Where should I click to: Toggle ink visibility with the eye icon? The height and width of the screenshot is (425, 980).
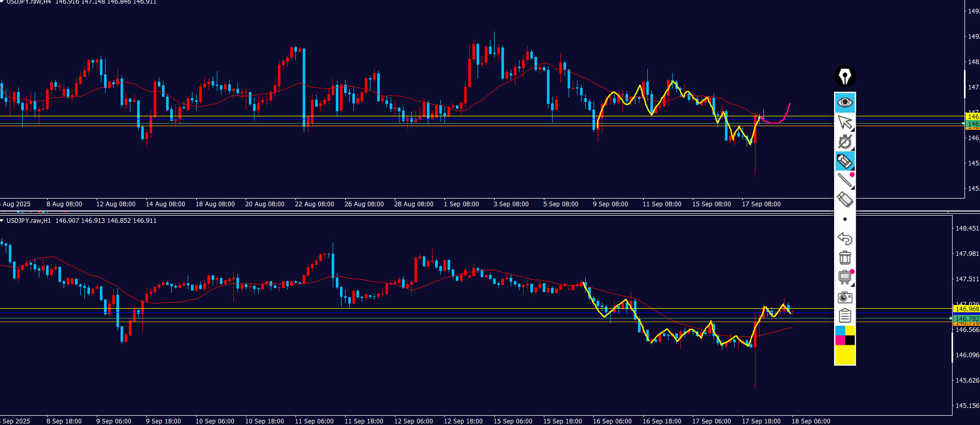pos(844,102)
